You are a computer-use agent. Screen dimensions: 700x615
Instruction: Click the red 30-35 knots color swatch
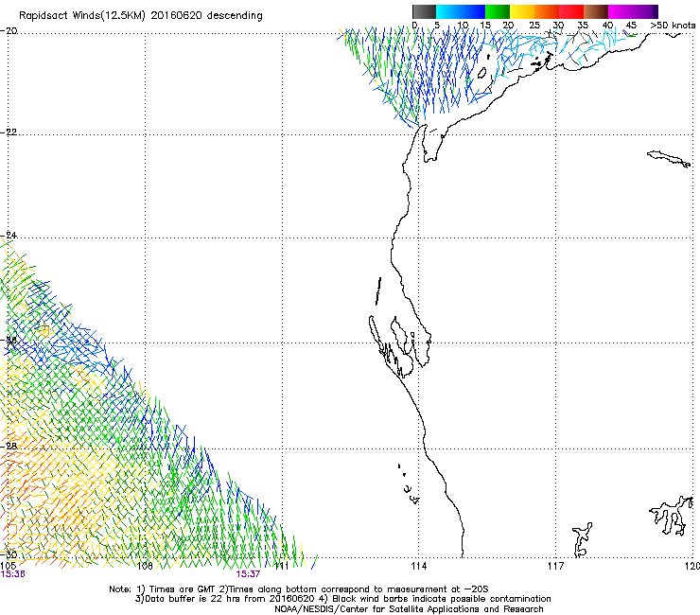coord(571,11)
